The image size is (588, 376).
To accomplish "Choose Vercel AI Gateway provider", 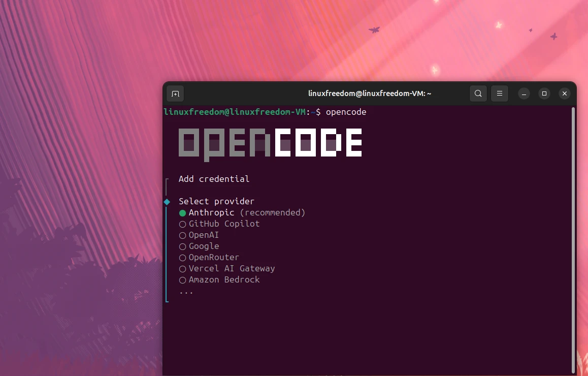I will tap(232, 268).
